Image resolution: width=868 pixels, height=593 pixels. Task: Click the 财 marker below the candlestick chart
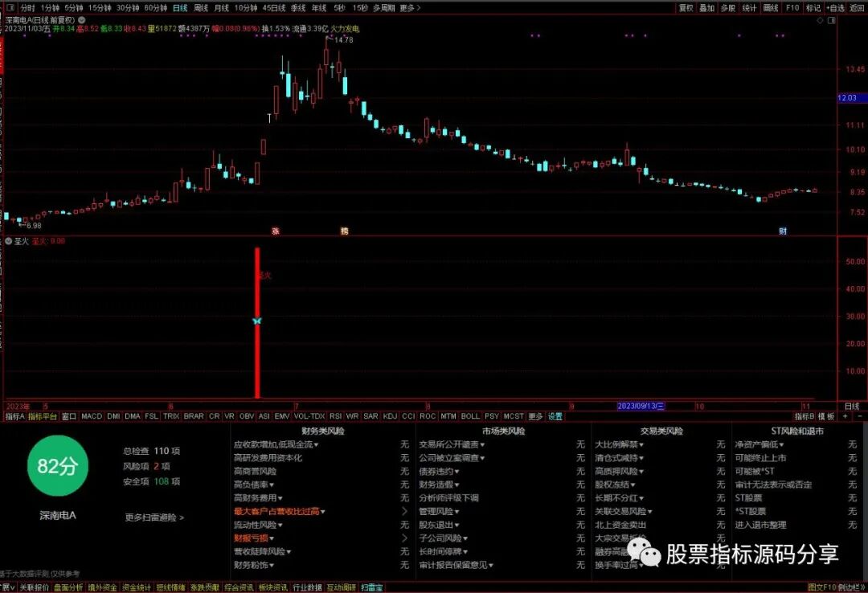click(x=783, y=231)
